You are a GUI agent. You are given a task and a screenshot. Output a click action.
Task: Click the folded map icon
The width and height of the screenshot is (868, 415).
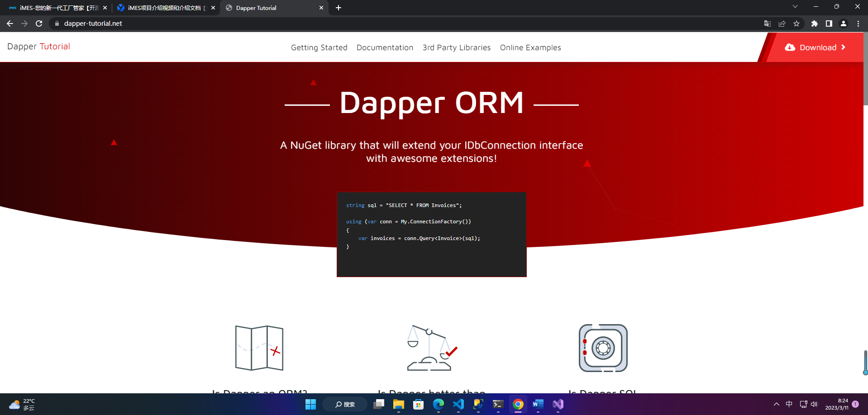pyautogui.click(x=259, y=348)
